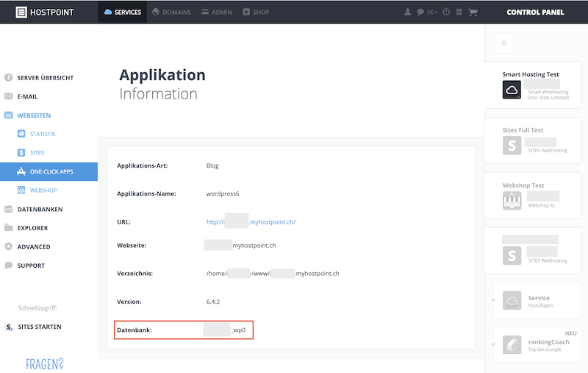Click the Webseiten window icon
The height and width of the screenshot is (373, 588).
tap(8, 115)
